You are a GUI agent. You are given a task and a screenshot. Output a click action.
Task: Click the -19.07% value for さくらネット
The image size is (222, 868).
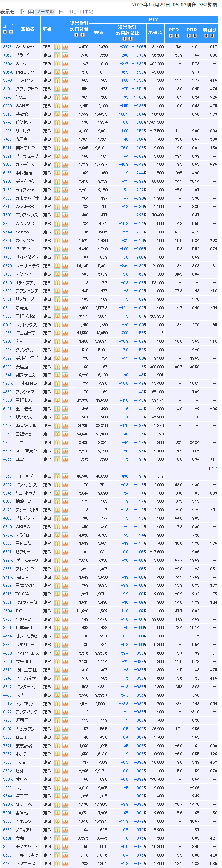139,47
